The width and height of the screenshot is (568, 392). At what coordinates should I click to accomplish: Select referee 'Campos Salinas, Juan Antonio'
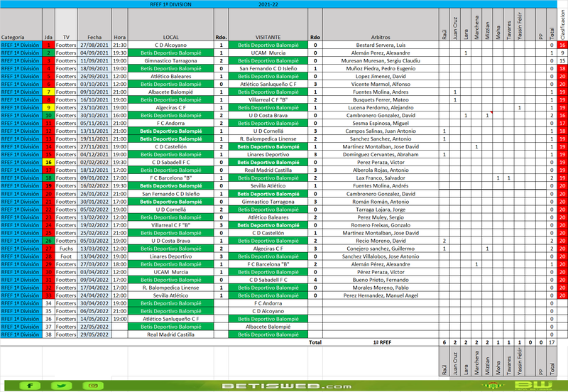(x=381, y=131)
